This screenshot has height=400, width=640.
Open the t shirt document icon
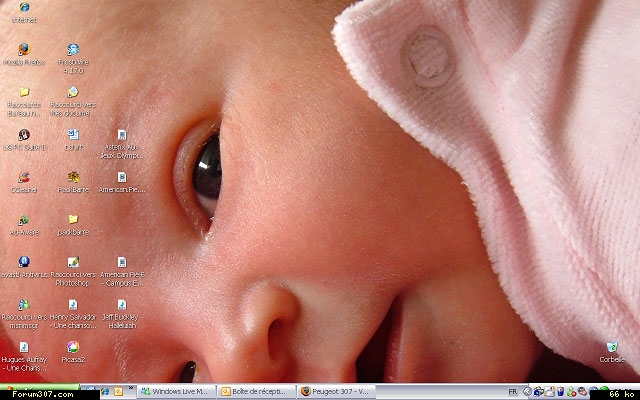[72, 135]
